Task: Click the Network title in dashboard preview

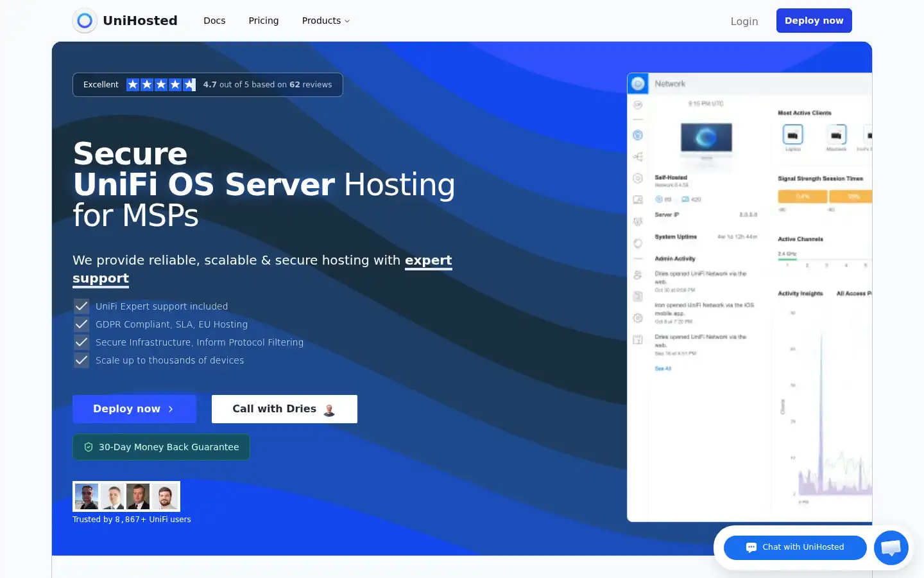Action: pos(670,84)
